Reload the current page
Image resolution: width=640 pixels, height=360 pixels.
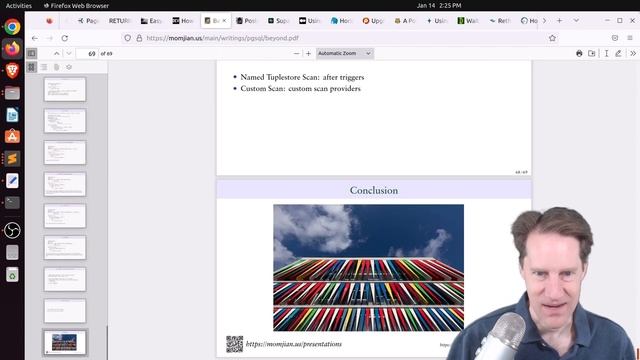(64, 38)
